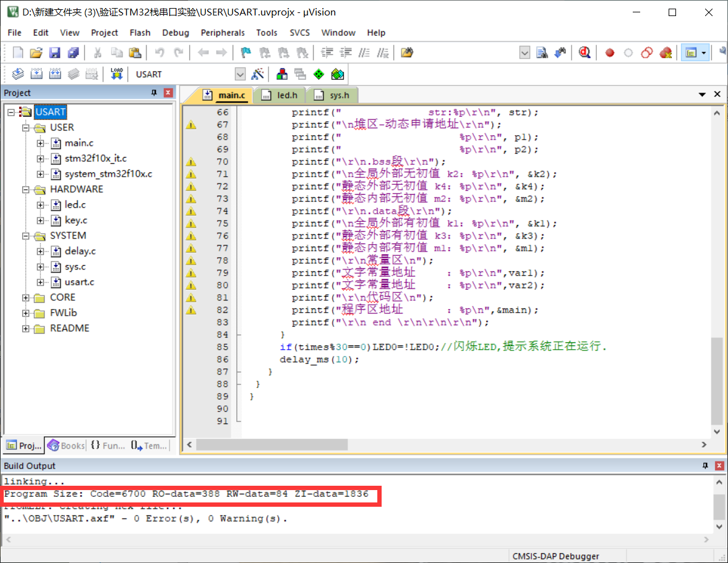Click the editor vertical scrollbar thumb
Screen dimensions: 728x563
pos(716,381)
